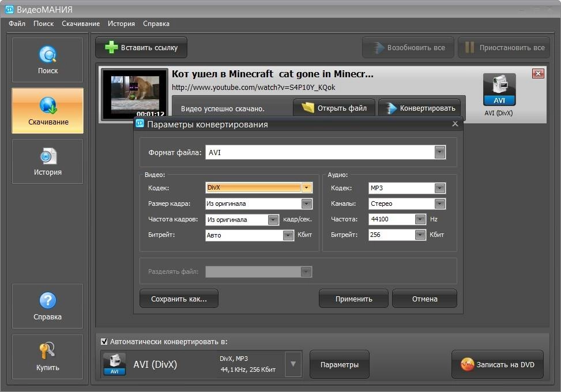Image resolution: width=561 pixels, height=392 pixels.
Task: Open the Скачивание menu in menu bar
Action: (x=81, y=24)
